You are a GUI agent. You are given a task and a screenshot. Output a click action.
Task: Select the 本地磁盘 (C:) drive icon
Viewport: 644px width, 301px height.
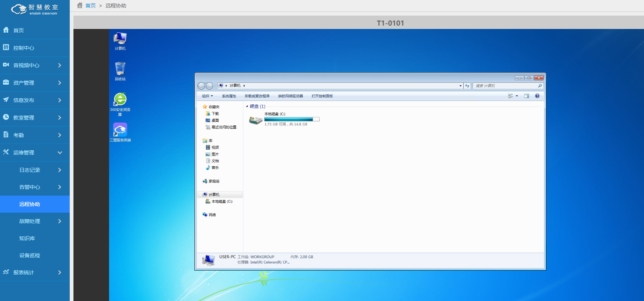pos(256,120)
